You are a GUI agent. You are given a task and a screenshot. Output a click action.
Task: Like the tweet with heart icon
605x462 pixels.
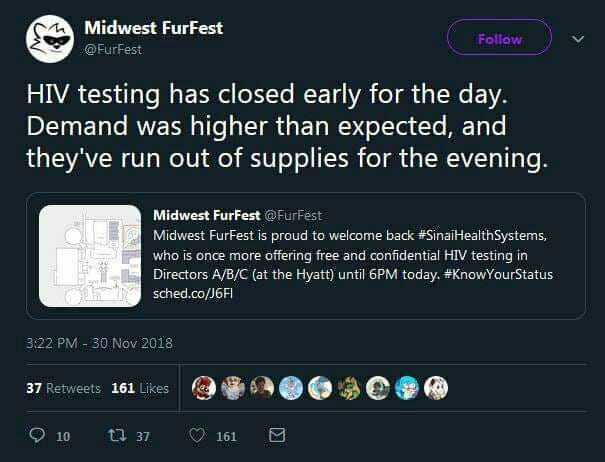pyautogui.click(x=197, y=436)
